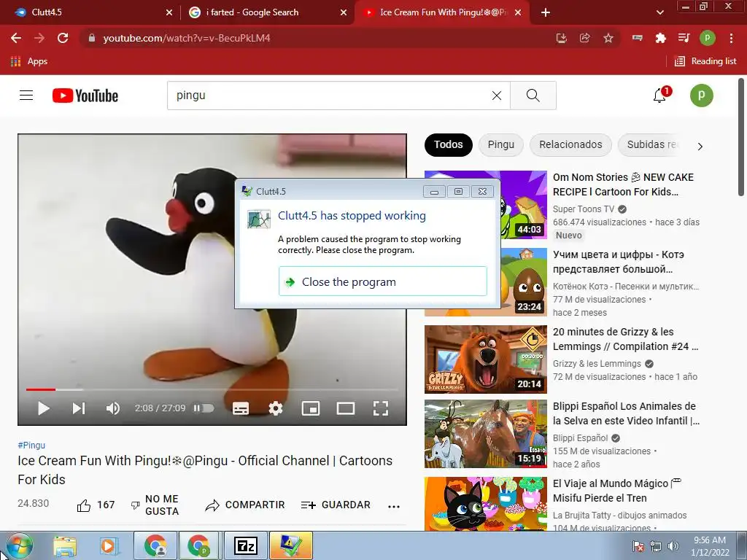Viewport: 747px width, 560px height.
Task: Select the Relacionados filter chip
Action: click(570, 145)
